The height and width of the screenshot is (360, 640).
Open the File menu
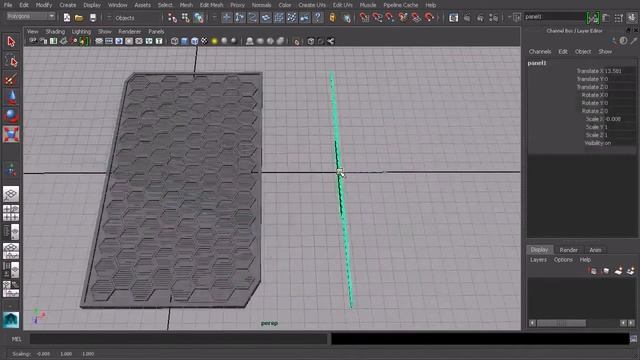8,5
